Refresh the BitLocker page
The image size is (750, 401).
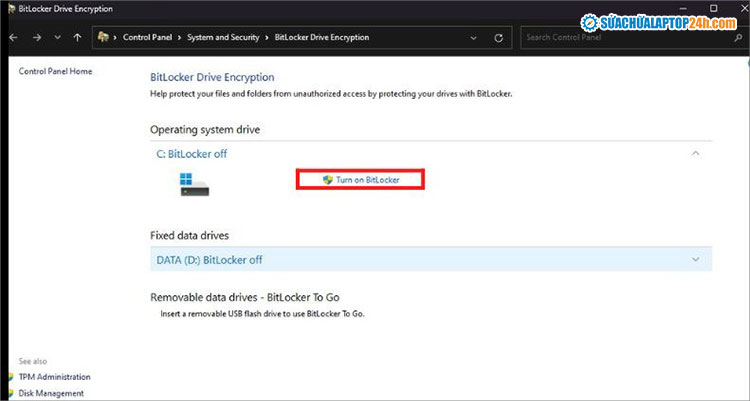[498, 38]
